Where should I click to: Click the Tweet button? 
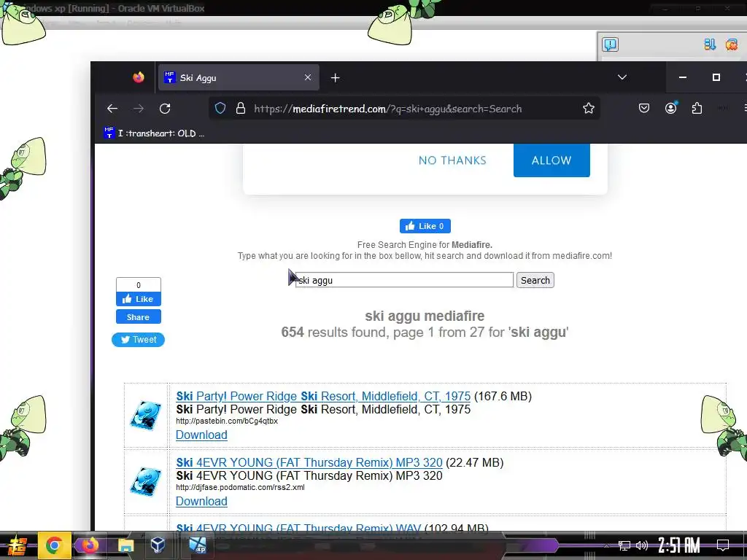(x=138, y=340)
